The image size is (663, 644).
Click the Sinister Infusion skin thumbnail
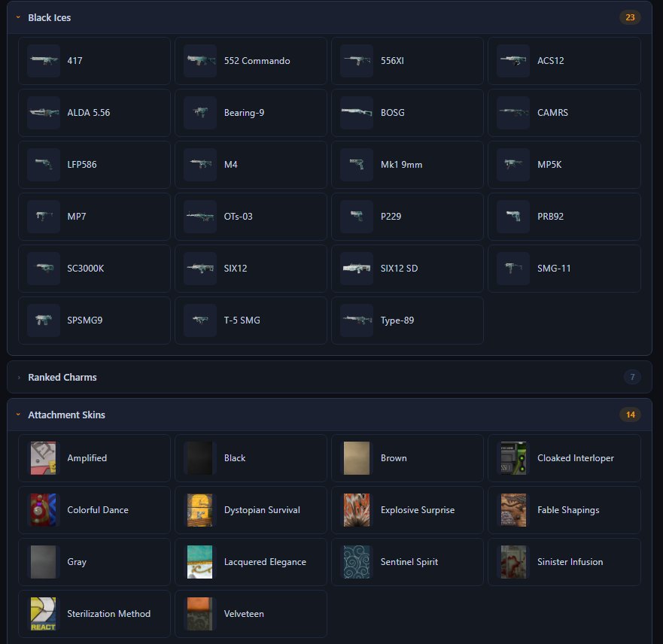click(x=513, y=562)
